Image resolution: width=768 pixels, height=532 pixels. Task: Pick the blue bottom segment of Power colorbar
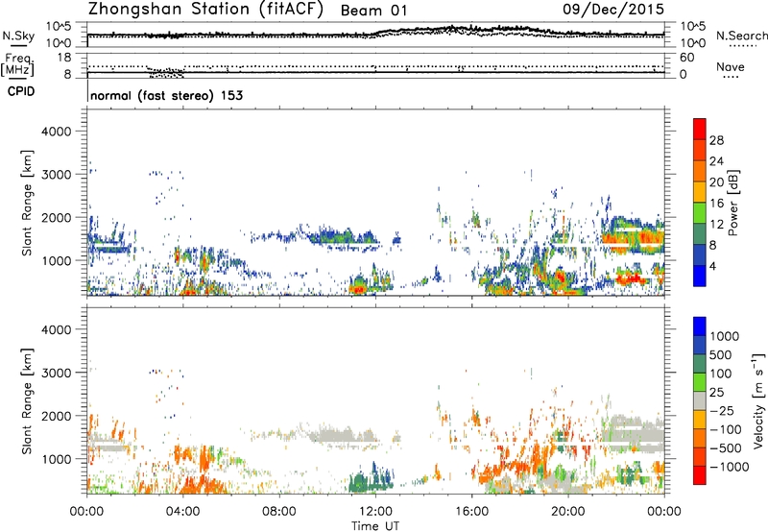[x=700, y=276]
